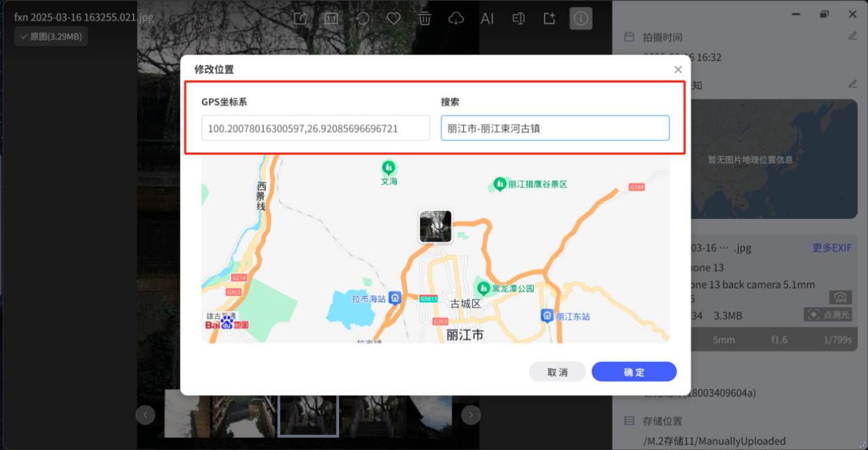The width and height of the screenshot is (868, 450).
Task: Click the 修改位置 dialog title
Action: coord(214,69)
